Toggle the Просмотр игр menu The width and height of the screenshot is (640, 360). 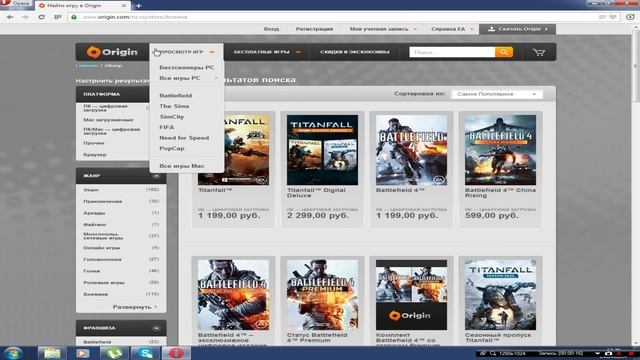186,52
